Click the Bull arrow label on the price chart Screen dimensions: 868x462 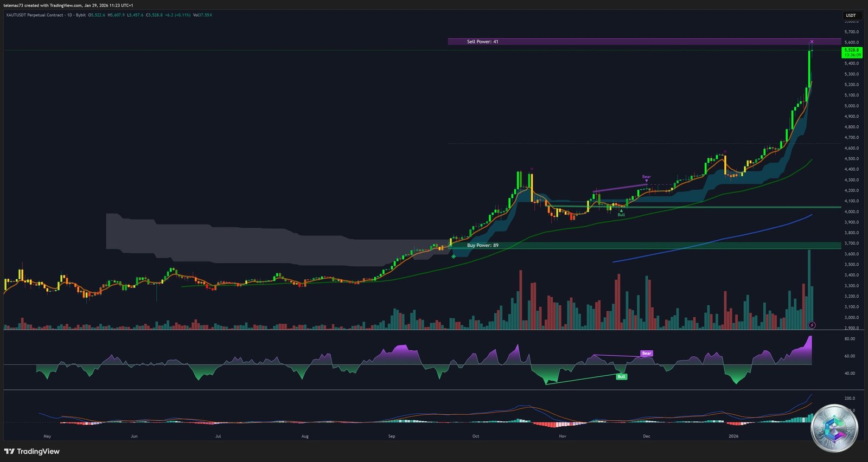coord(621,214)
